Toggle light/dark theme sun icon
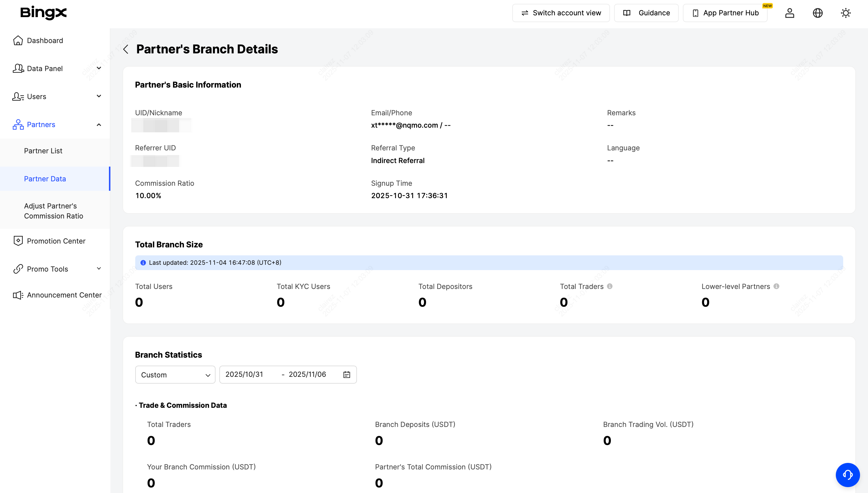868x493 pixels. [x=846, y=13]
